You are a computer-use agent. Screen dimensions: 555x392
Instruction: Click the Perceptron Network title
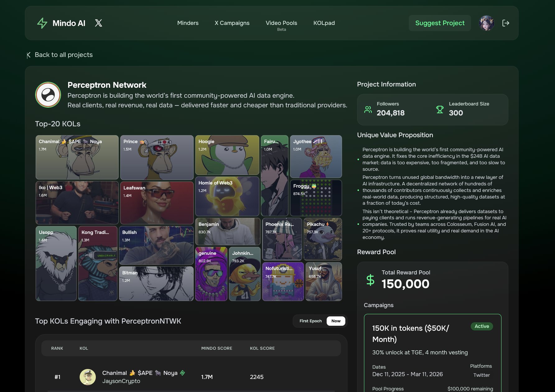click(107, 85)
